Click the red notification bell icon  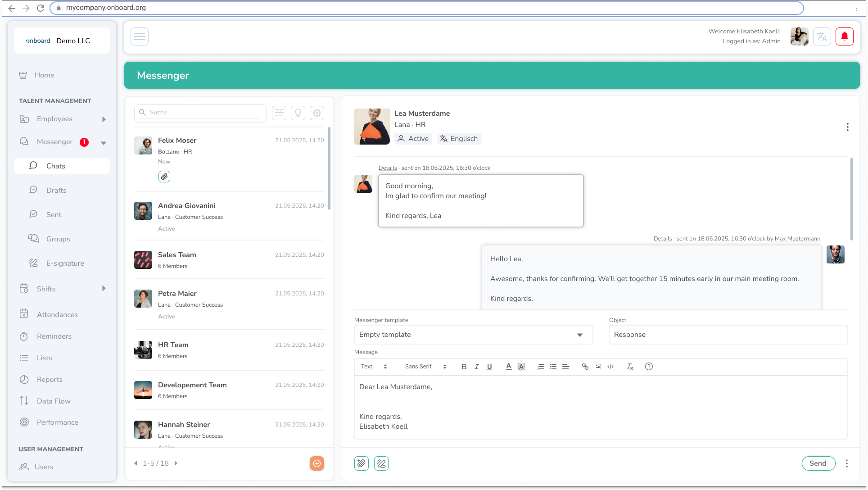[845, 36]
